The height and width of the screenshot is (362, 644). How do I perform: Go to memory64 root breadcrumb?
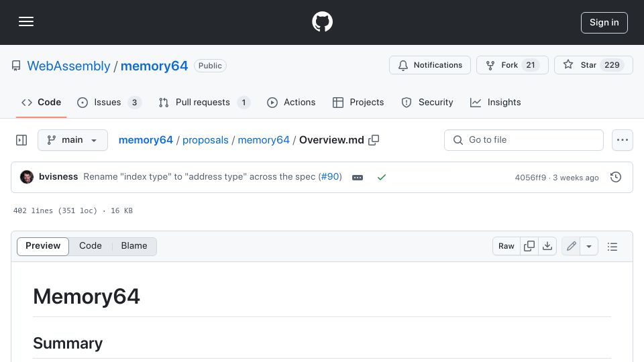[x=146, y=140]
